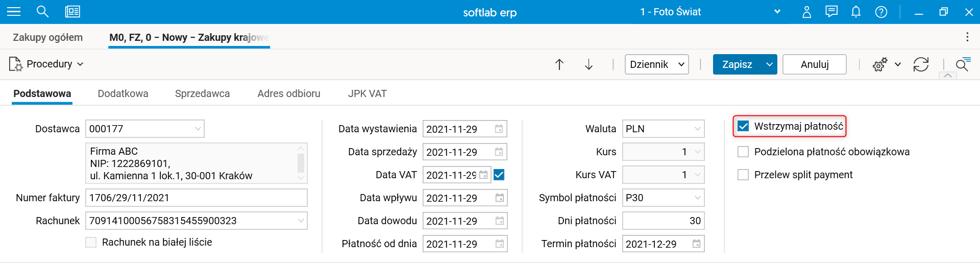
Task: Click the search magnifier icon in header
Action: click(x=42, y=12)
